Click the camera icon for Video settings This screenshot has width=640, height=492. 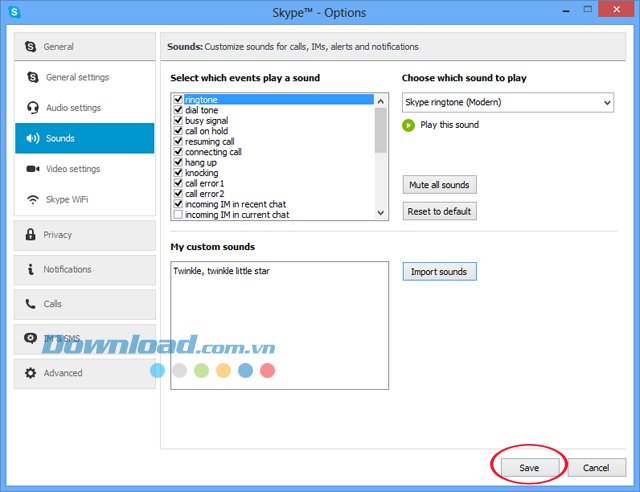(33, 169)
